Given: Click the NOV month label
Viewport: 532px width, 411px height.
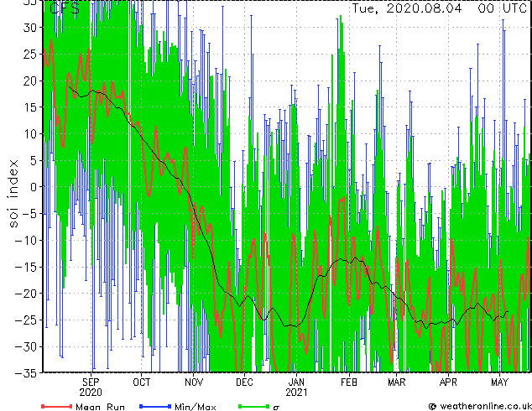Looking at the screenshot, I should point(194,382).
